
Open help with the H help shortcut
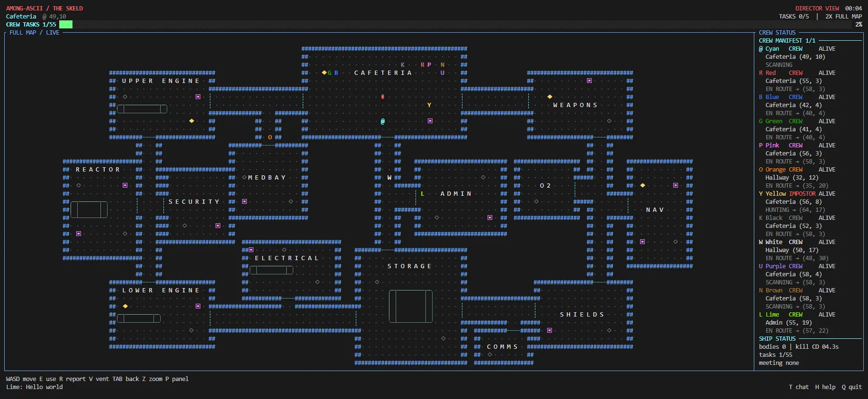pos(825,387)
